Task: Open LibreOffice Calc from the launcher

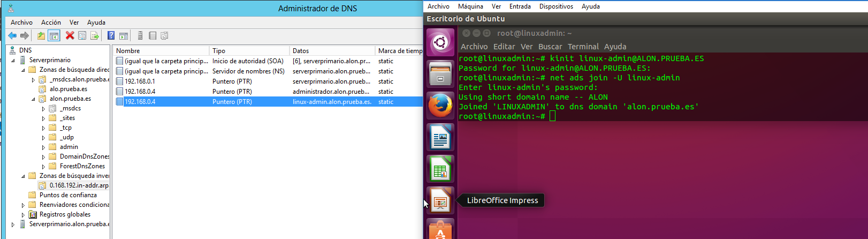Action: (440, 169)
